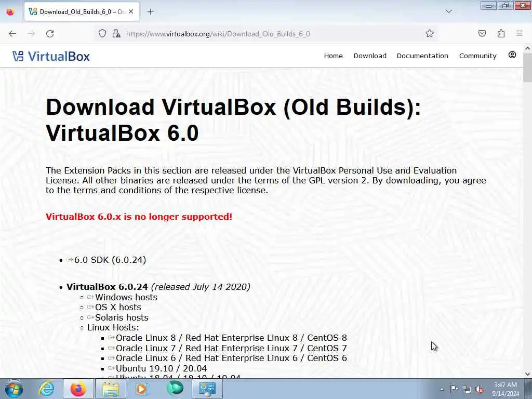Click the scrollbar down arrow
The height and width of the screenshot is (399, 532).
pos(527,374)
